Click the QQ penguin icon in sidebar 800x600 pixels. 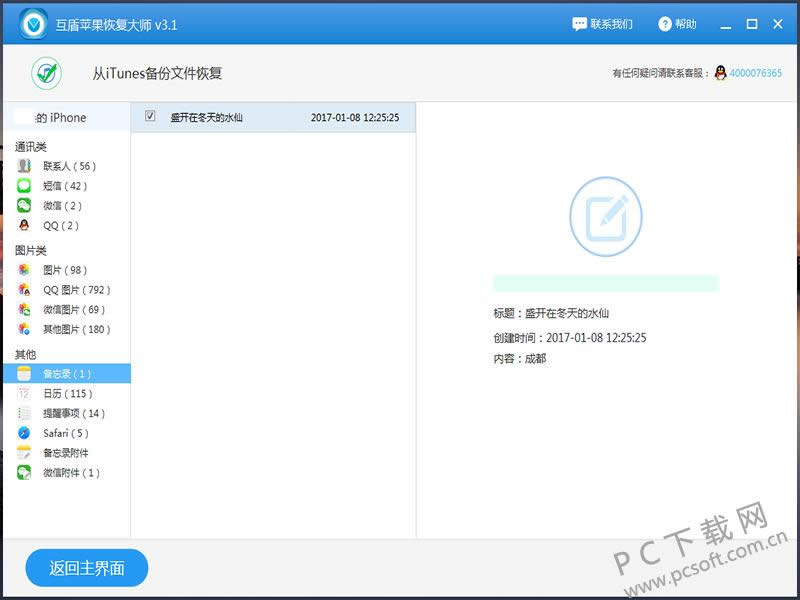tap(24, 225)
